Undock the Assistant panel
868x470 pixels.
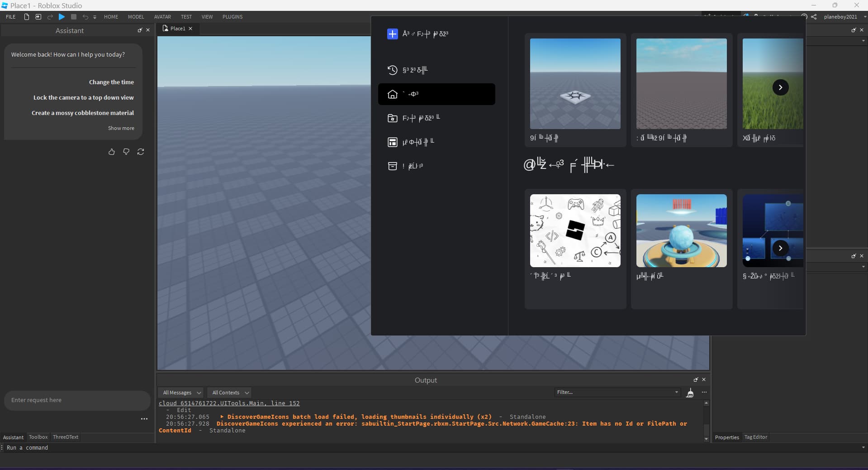pyautogui.click(x=140, y=30)
